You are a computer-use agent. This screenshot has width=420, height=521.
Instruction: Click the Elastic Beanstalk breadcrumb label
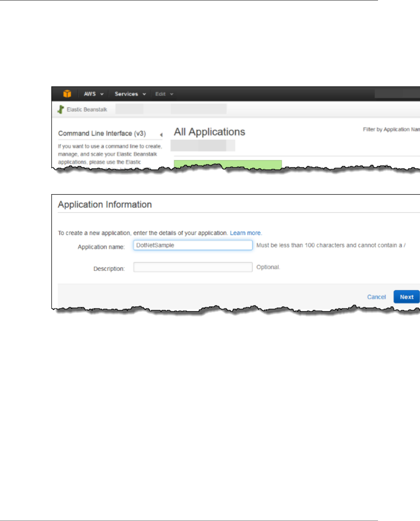[x=87, y=109]
